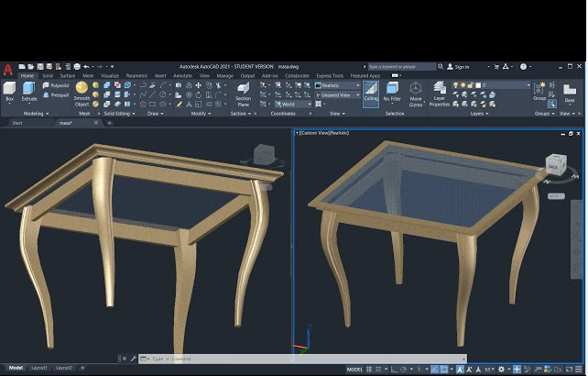Toggle the Culling selection button

pyautogui.click(x=371, y=94)
